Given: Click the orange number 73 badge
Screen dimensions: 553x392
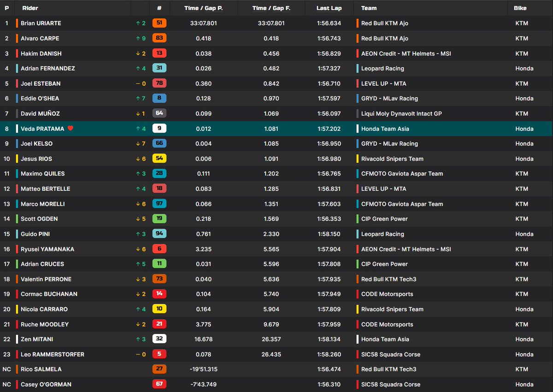Looking at the screenshot, I should [x=159, y=279].
